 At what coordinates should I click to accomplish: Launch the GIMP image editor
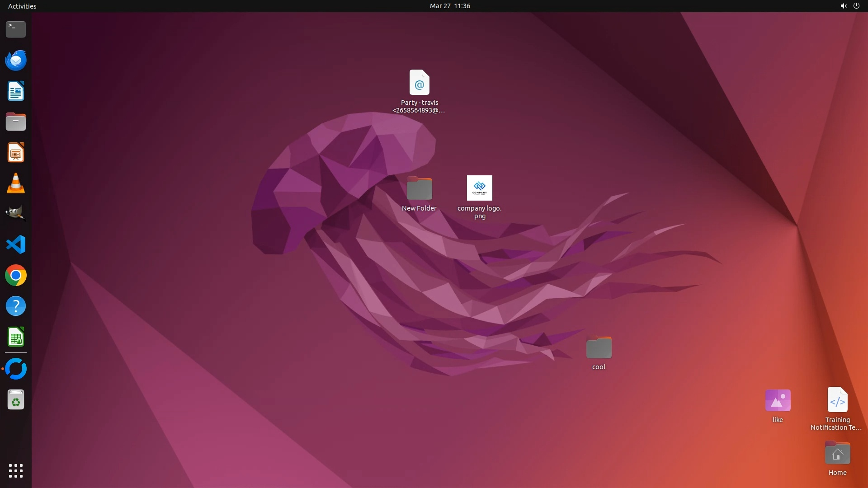click(x=16, y=214)
